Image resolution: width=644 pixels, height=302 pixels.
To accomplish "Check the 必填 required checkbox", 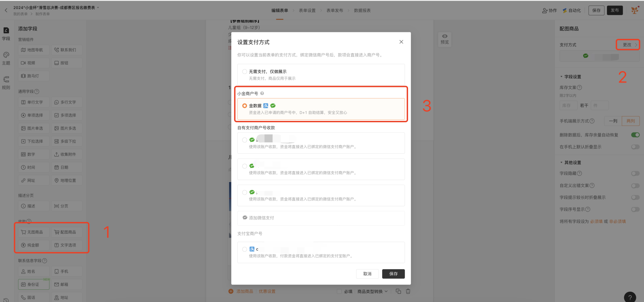I will tap(339, 291).
